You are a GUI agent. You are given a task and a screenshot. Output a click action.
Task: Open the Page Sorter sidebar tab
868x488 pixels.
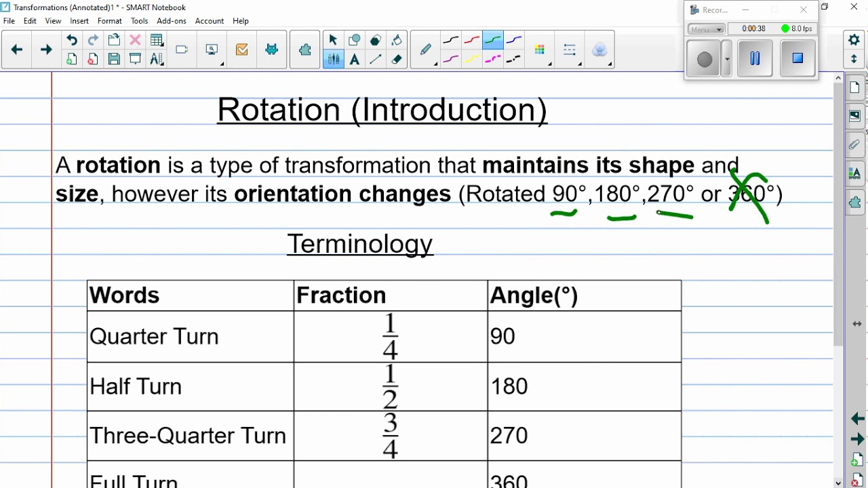point(854,87)
